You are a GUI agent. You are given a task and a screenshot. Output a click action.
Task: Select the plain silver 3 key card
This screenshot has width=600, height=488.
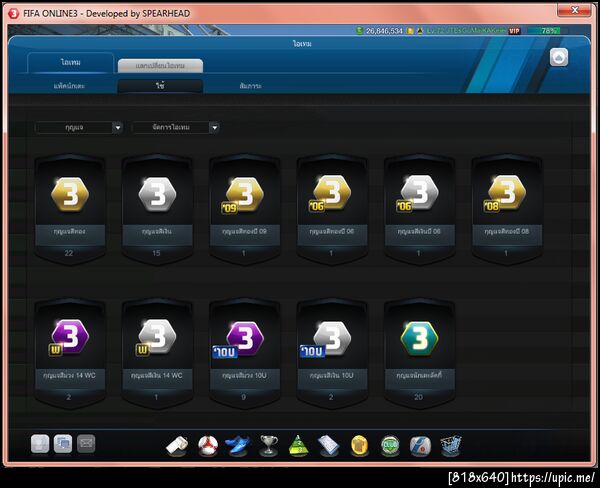point(157,209)
